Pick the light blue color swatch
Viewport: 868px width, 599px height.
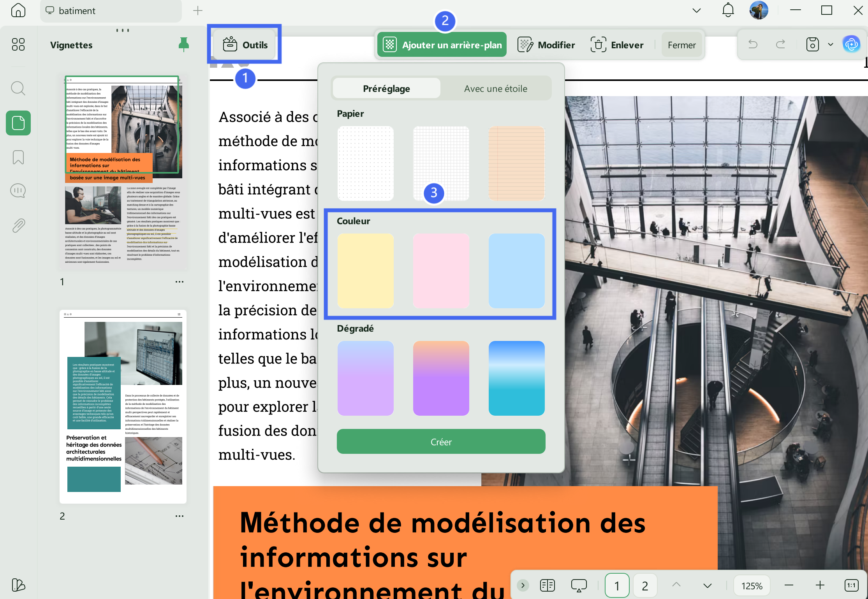pyautogui.click(x=517, y=271)
